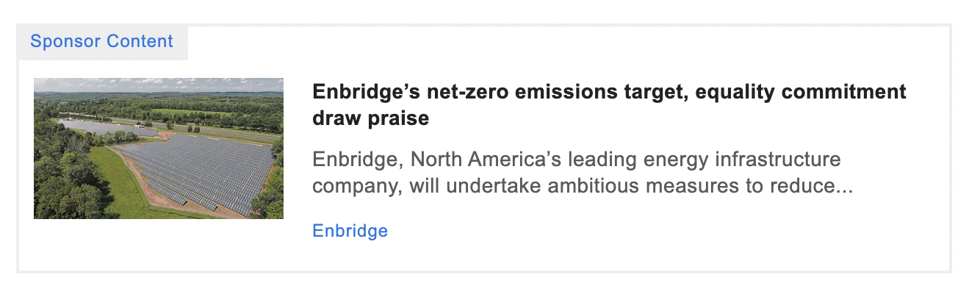Screen dimensions: 980x297
Task: Click the pond in the thumbnail photo
Action: 88,129
